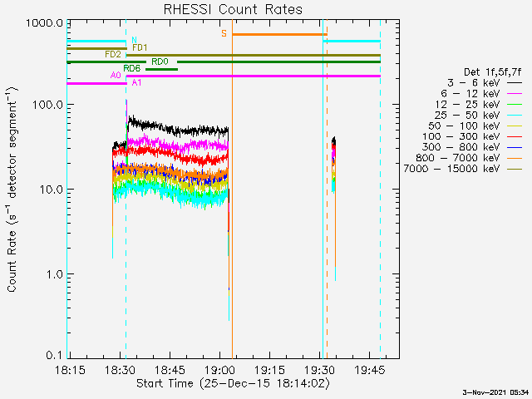Click the magenta A0 flag label
Image resolution: width=532 pixels, height=399 pixels.
(116, 76)
